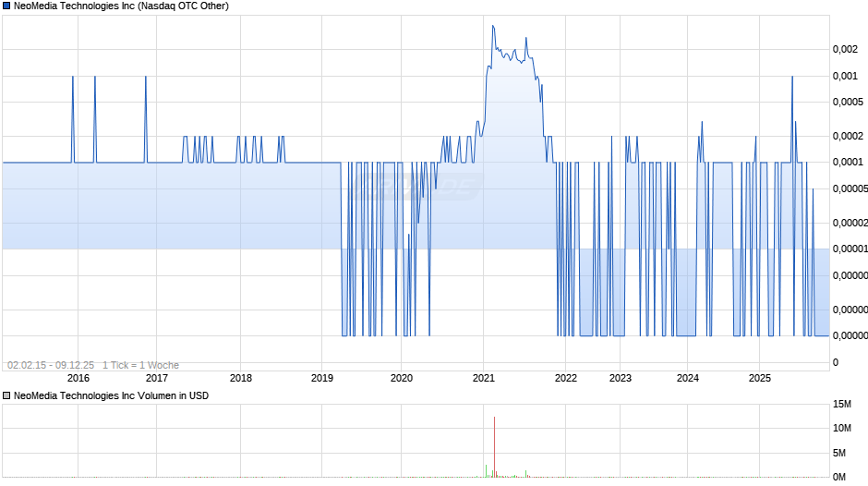The image size is (868, 486).
Task: Click the 2022 x-axis label
Action: [566, 378]
